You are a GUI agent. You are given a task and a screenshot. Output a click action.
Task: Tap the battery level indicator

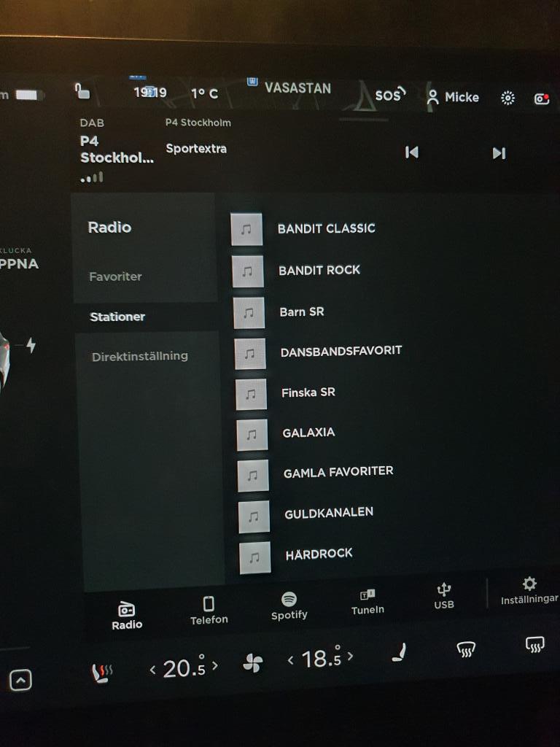[x=28, y=95]
